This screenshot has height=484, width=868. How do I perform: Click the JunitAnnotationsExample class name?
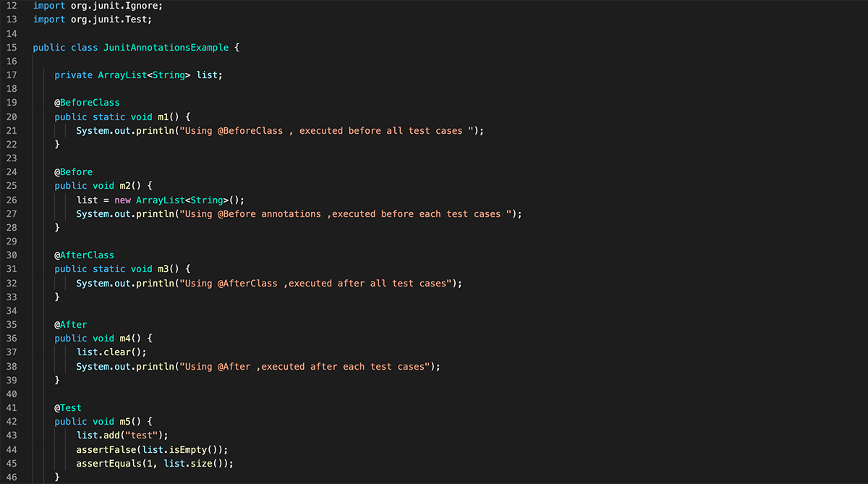click(x=166, y=48)
